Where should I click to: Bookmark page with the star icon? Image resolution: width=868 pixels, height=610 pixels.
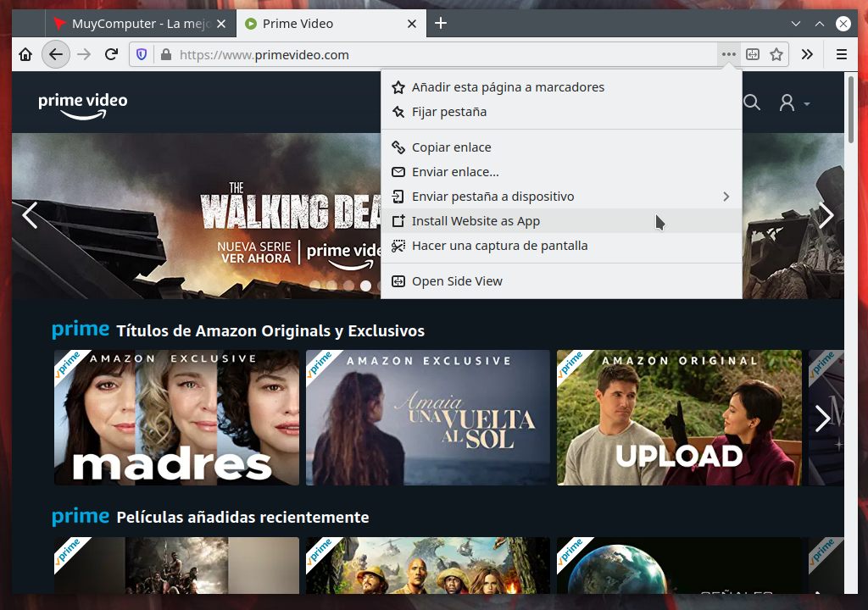pos(776,55)
